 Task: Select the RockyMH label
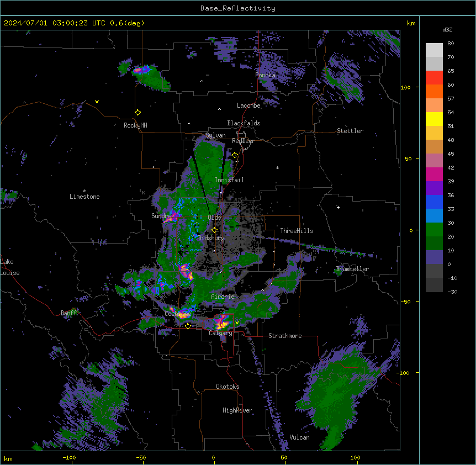135,125
